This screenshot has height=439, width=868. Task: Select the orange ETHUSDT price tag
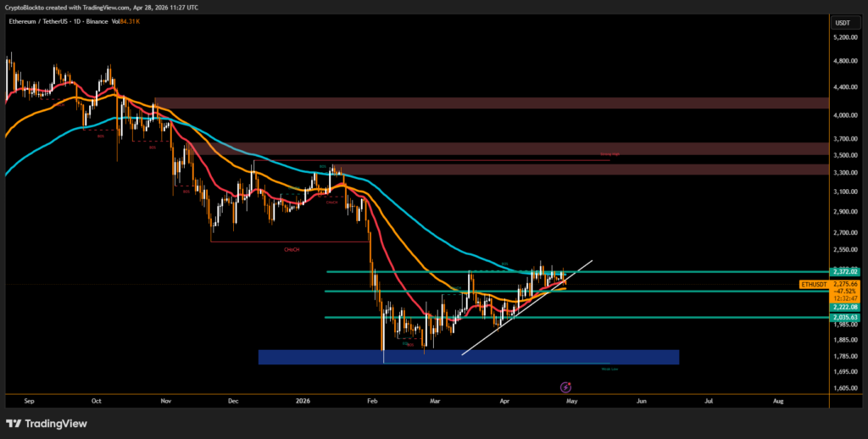click(x=815, y=284)
